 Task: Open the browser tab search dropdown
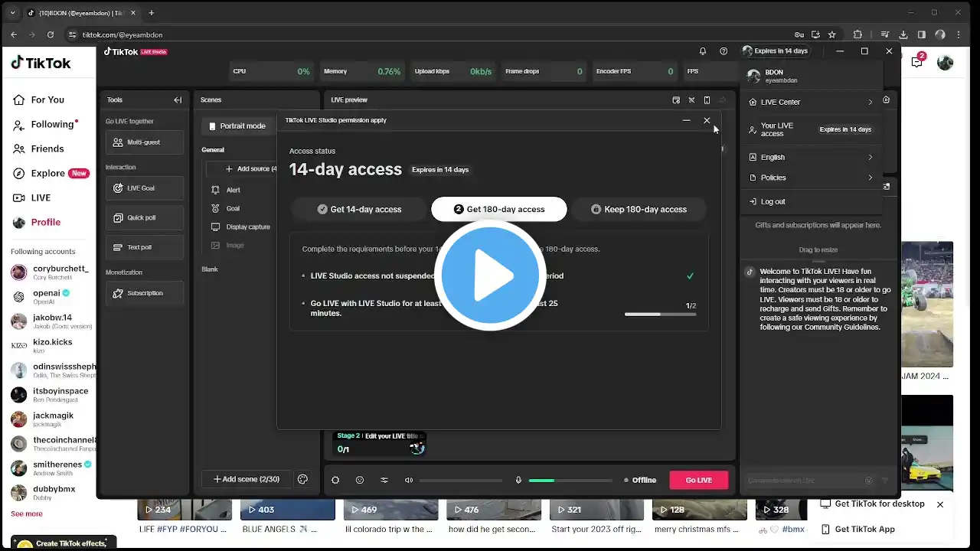(12, 13)
